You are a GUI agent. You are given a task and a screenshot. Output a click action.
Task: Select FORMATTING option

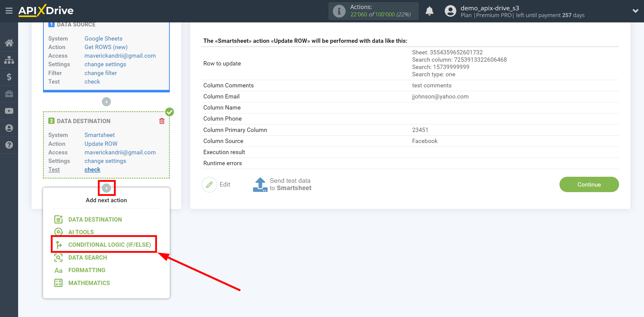(x=87, y=270)
